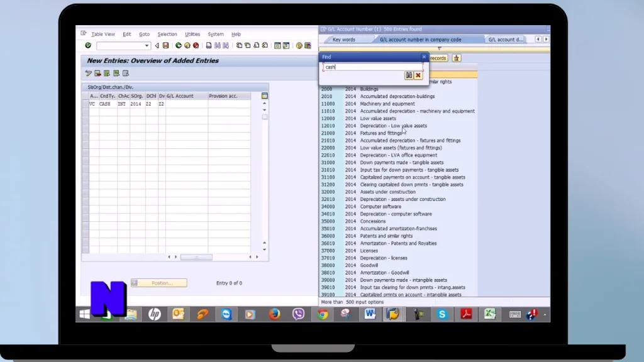
Task: Click the table horizontal scrollbar thumb
Action: (x=196, y=257)
